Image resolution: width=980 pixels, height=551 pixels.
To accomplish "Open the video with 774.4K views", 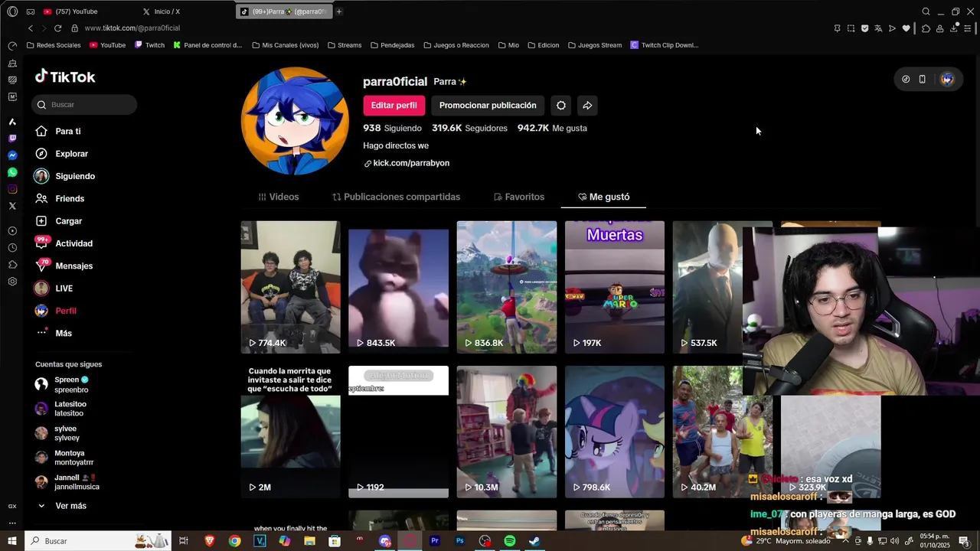I will click(x=290, y=287).
